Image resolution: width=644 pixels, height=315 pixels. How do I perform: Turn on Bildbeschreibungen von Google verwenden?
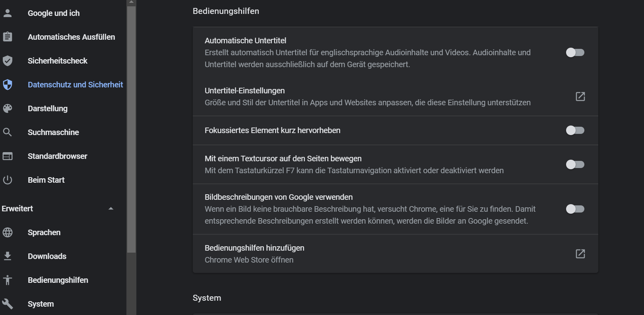click(575, 209)
